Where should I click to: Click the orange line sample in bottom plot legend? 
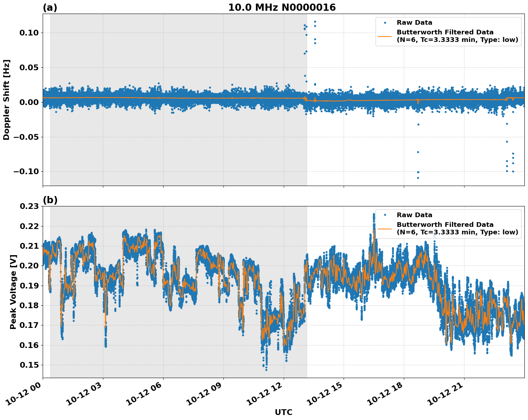(385, 229)
